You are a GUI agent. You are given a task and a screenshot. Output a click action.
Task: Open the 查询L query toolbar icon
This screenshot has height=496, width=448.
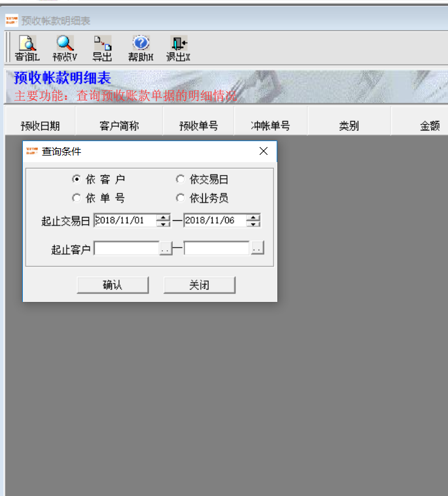[27, 49]
